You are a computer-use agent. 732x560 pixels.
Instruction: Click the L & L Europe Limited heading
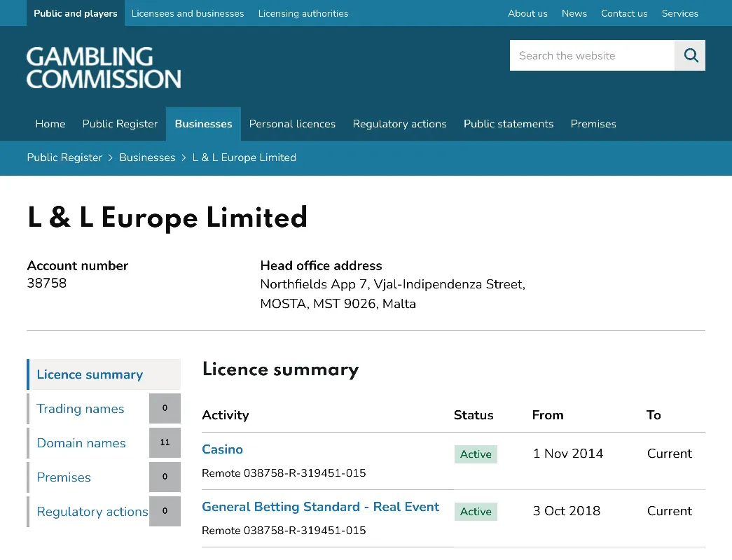point(167,218)
